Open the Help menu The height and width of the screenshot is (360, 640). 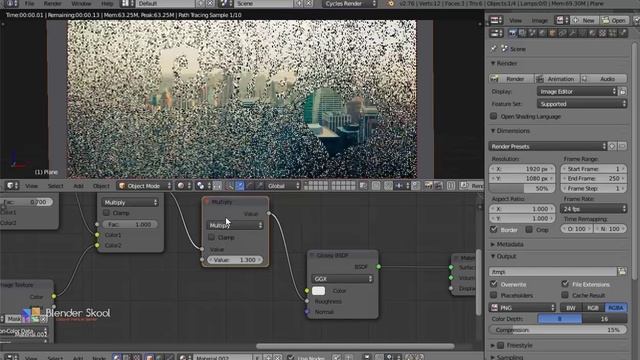[107, 3]
